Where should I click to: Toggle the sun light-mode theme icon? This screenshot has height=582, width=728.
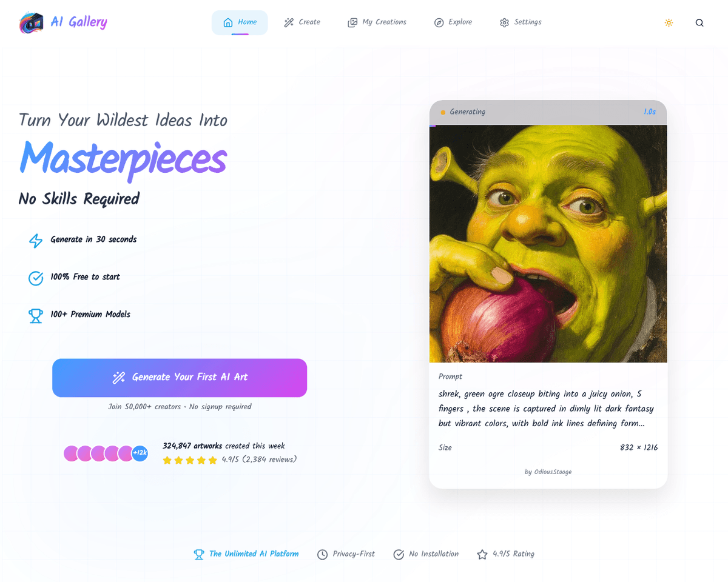pos(669,23)
